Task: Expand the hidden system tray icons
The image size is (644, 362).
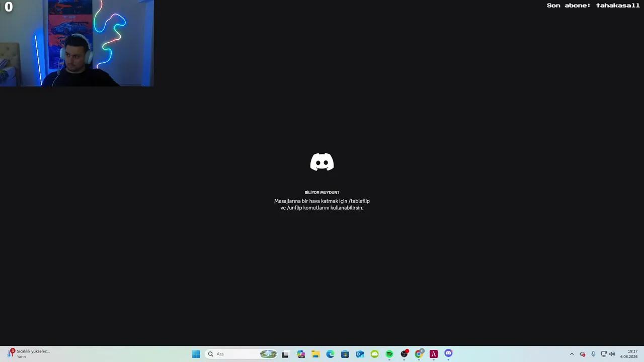Action: point(572,354)
